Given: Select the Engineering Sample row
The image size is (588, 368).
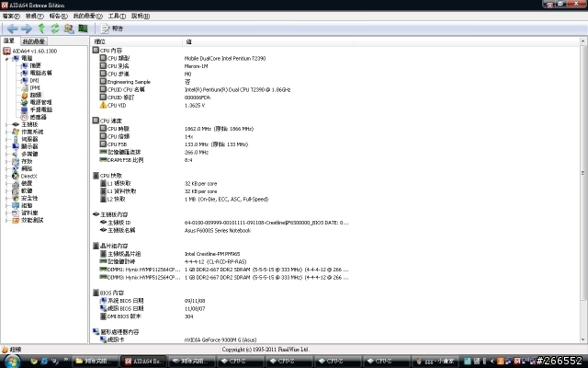Looking at the screenshot, I should pos(221,82).
